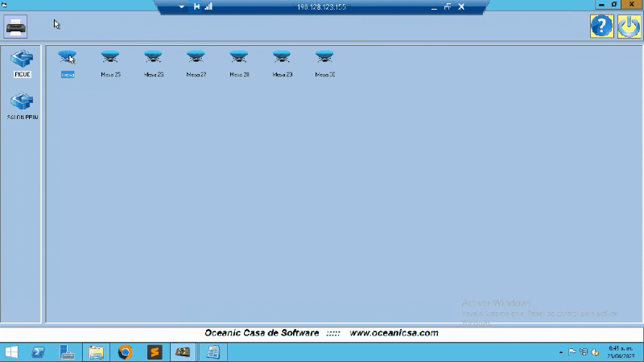This screenshot has width=644, height=362.
Task: Open help with the question mark icon
Action: coord(601,27)
